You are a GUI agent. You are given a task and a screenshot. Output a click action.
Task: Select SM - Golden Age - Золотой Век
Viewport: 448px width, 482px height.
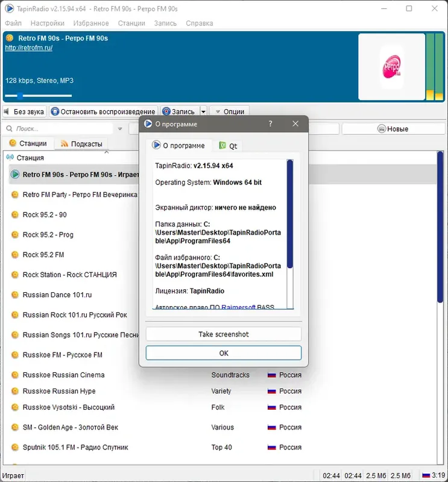[71, 427]
